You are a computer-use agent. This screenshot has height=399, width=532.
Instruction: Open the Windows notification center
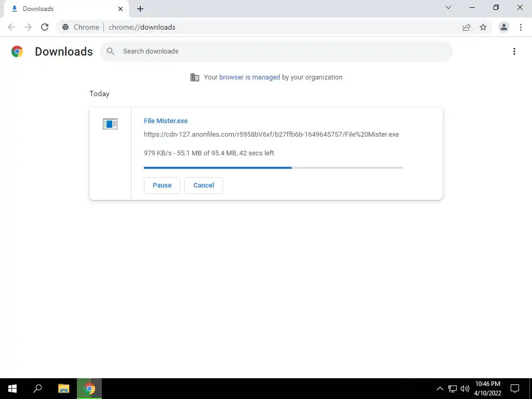coord(515,389)
